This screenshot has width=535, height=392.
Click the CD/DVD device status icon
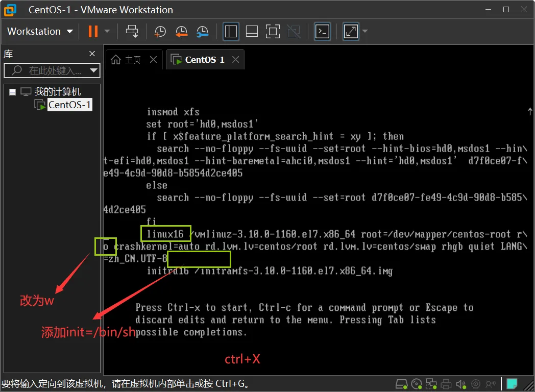pos(416,383)
